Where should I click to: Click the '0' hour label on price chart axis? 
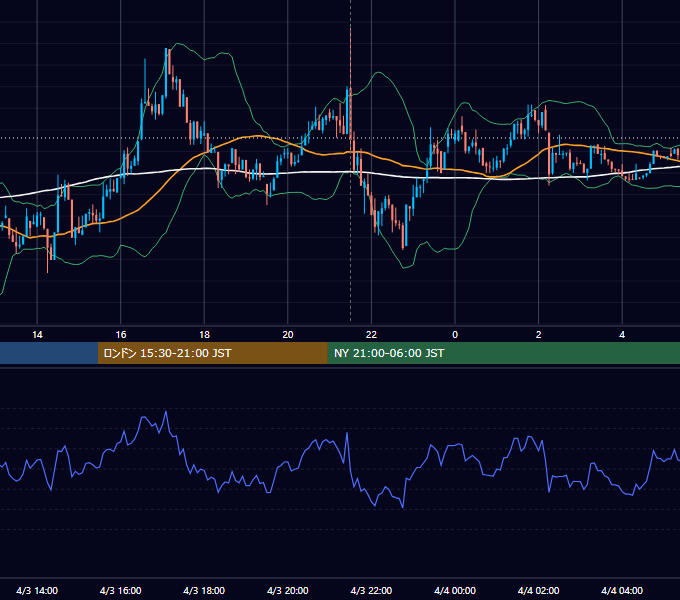point(455,335)
